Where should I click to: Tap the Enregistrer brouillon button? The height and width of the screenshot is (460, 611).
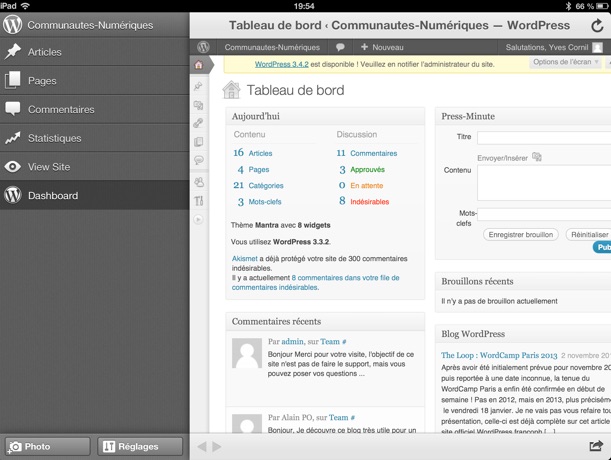click(521, 235)
